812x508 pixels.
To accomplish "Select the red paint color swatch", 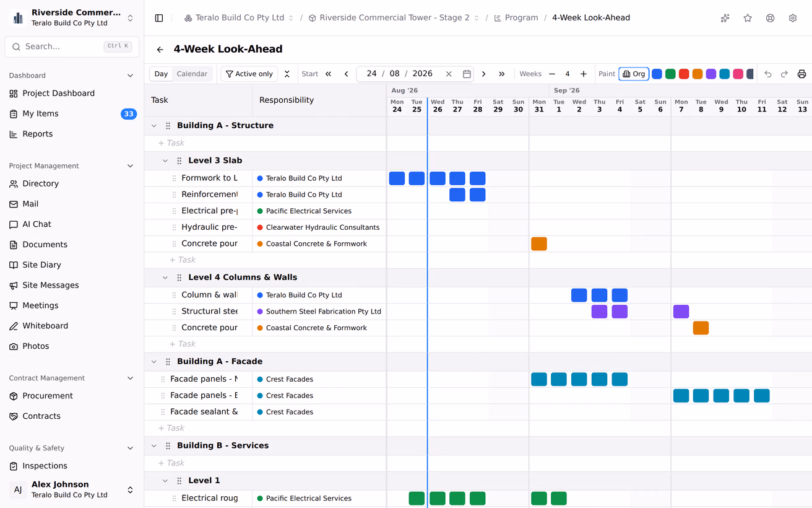I will pyautogui.click(x=684, y=74).
